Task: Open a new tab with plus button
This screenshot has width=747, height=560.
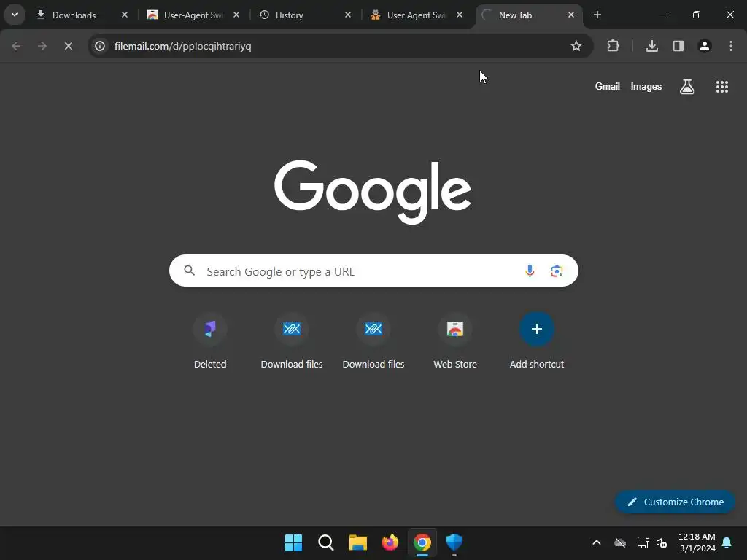Action: tap(597, 15)
